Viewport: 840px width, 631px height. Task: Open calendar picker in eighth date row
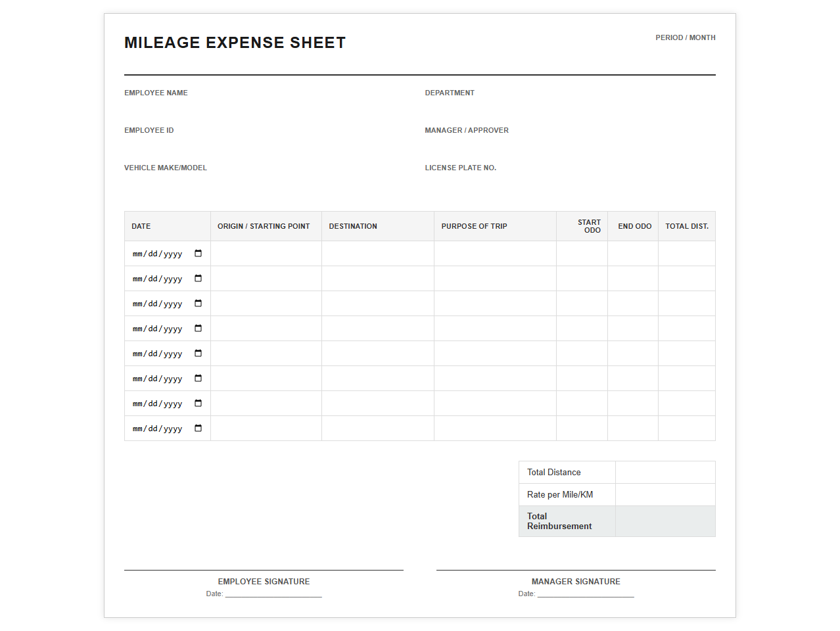click(198, 429)
